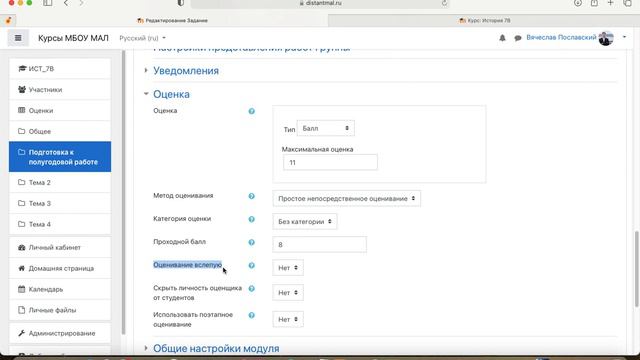The height and width of the screenshot is (360, 640).
Task: Open Личные файлы in the sidebar
Action: tap(60, 310)
